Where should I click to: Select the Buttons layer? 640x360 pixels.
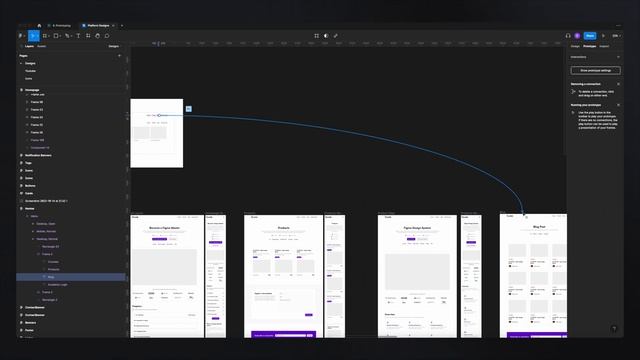tap(30, 186)
